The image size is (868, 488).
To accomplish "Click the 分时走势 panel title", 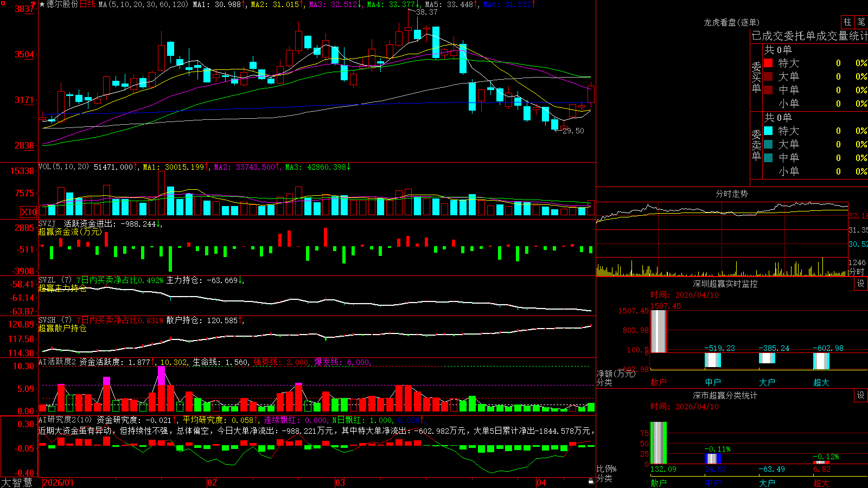I will click(732, 194).
